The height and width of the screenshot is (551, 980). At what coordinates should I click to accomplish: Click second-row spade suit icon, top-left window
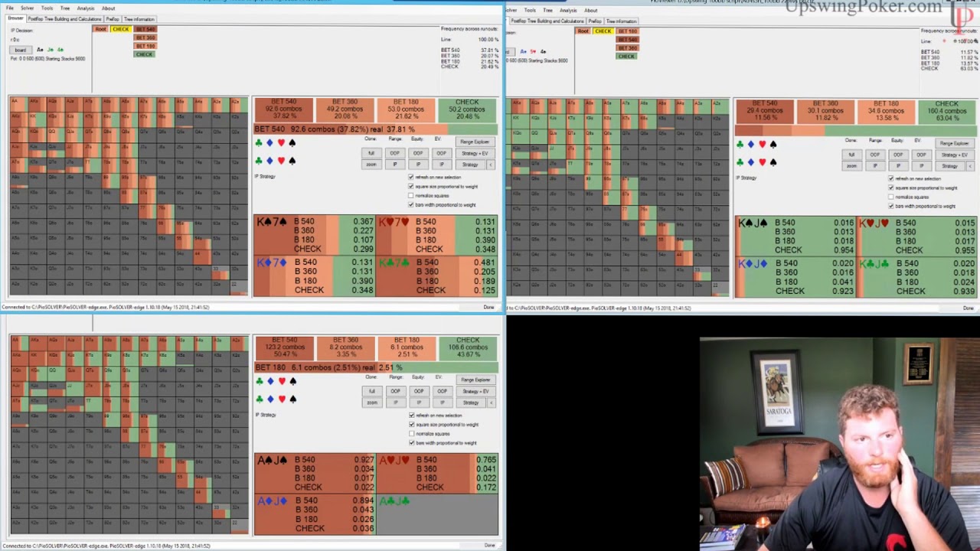pyautogui.click(x=292, y=161)
